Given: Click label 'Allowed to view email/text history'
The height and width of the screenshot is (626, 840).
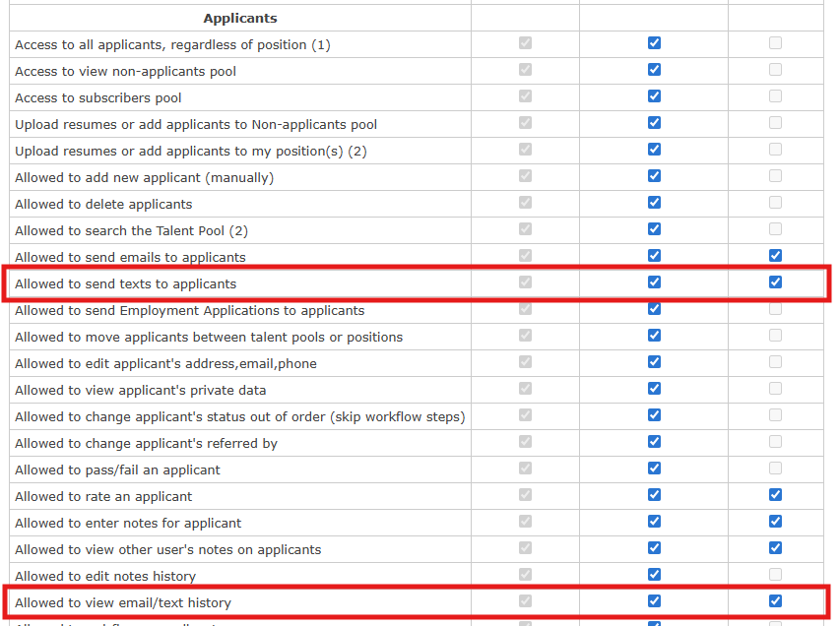Looking at the screenshot, I should click(x=123, y=603).
